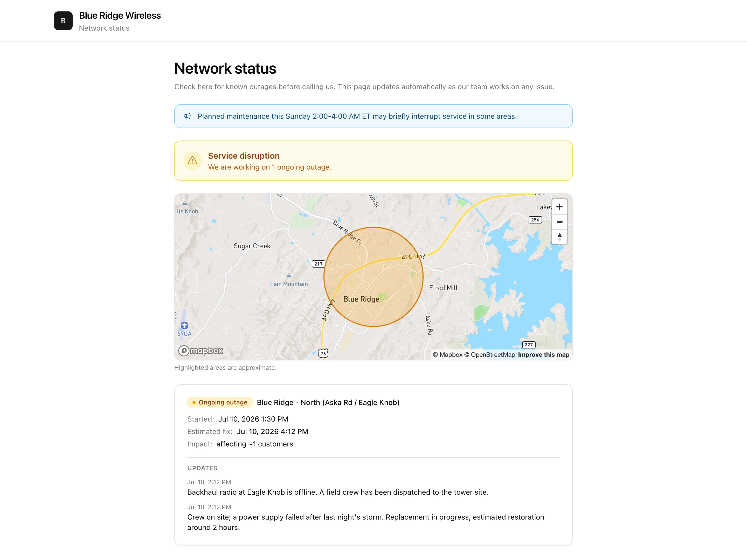Click the warning triangle icon in disruption banner
747x560 pixels.
pyautogui.click(x=192, y=161)
